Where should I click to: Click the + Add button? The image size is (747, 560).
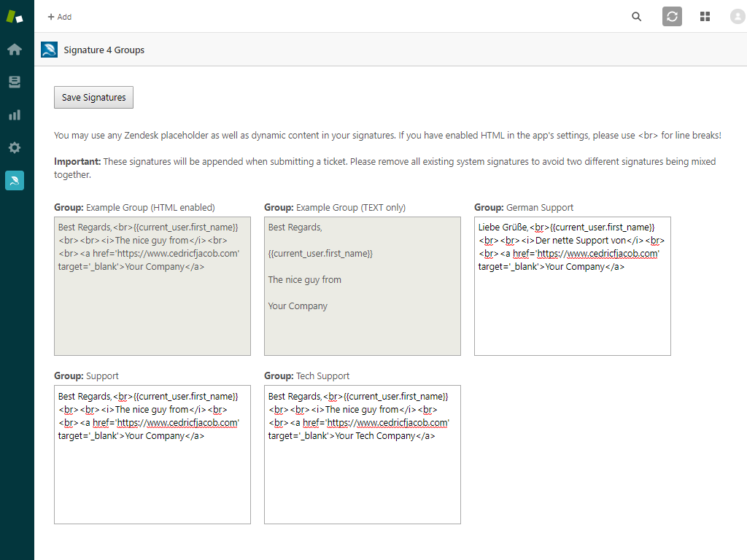pos(60,17)
